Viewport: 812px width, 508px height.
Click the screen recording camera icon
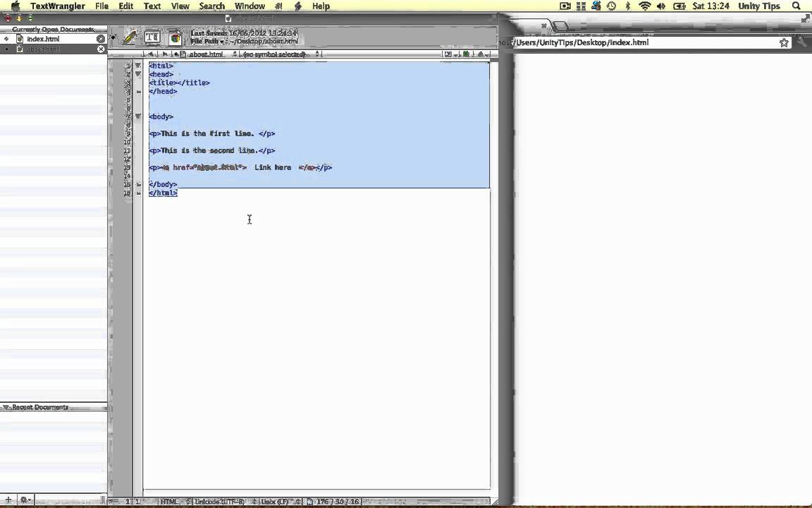point(565,6)
